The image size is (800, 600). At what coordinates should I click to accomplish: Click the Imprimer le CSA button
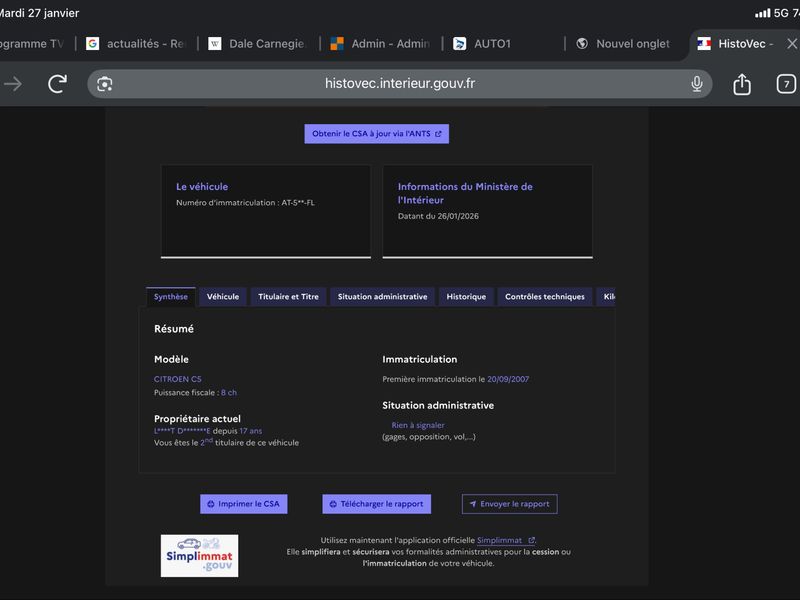(244, 504)
